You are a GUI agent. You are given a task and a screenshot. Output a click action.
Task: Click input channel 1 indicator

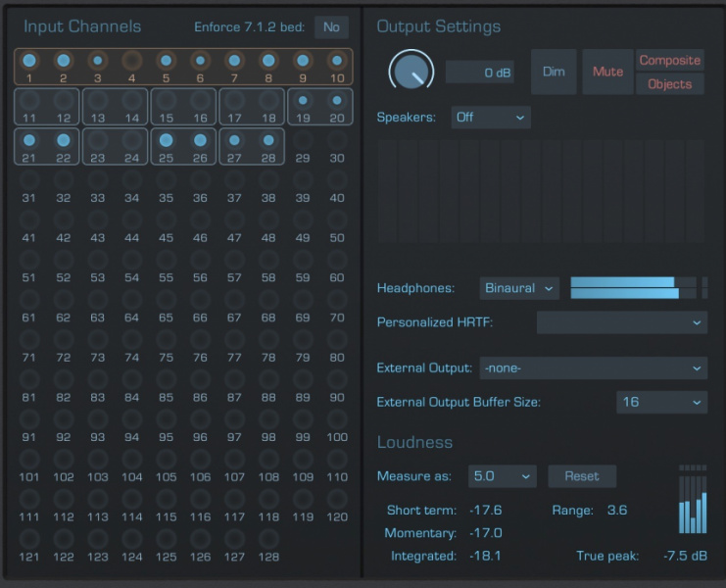tap(29, 61)
